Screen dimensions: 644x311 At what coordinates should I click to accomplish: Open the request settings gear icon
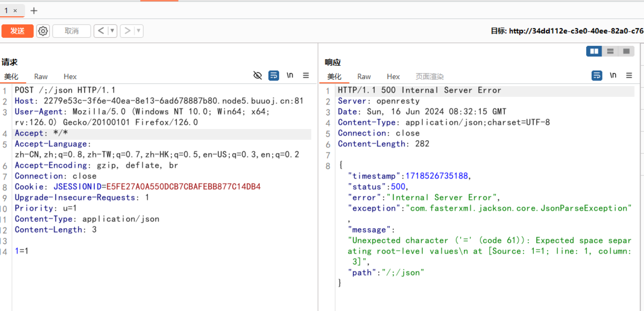(x=43, y=30)
